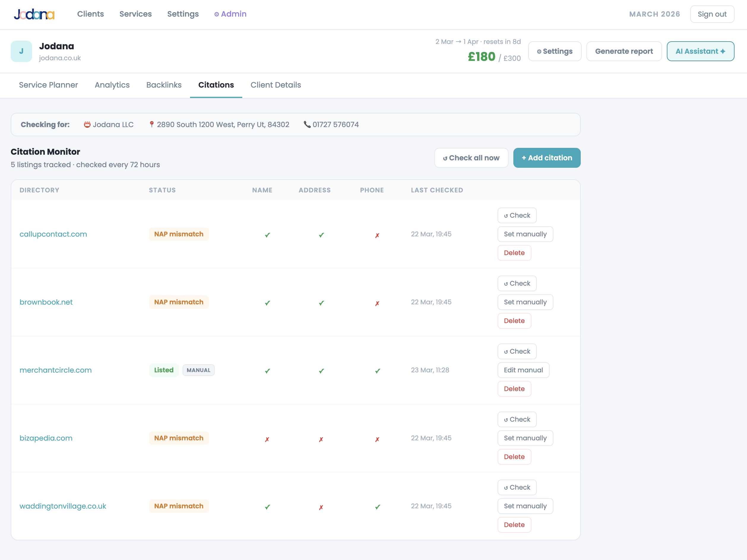Open the brownbook.net directory link
747x560 pixels.
[46, 302]
